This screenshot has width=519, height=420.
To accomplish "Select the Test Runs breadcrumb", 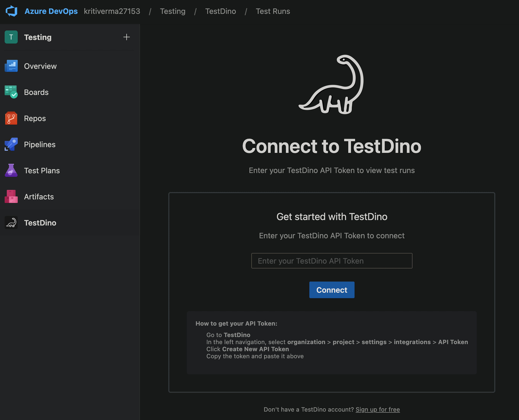I will click(x=273, y=11).
